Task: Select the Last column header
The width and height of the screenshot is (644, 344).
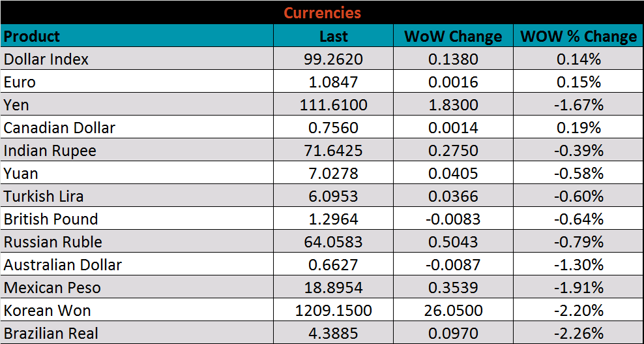Action: click(333, 37)
